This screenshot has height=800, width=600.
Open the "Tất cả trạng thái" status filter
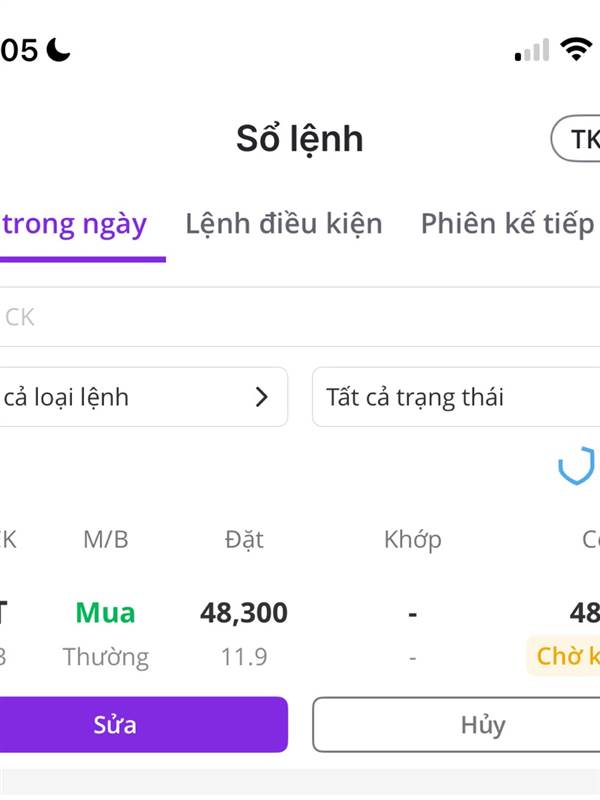pyautogui.click(x=456, y=397)
